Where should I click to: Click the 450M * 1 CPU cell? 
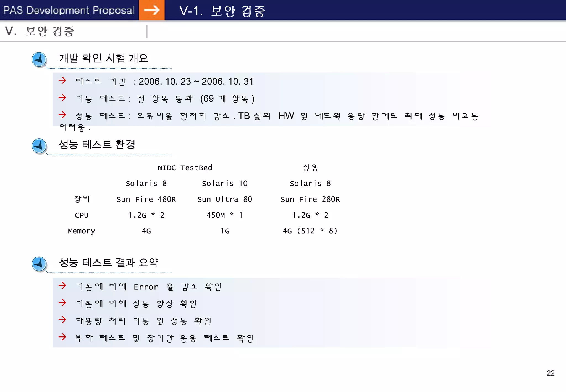[225, 215]
